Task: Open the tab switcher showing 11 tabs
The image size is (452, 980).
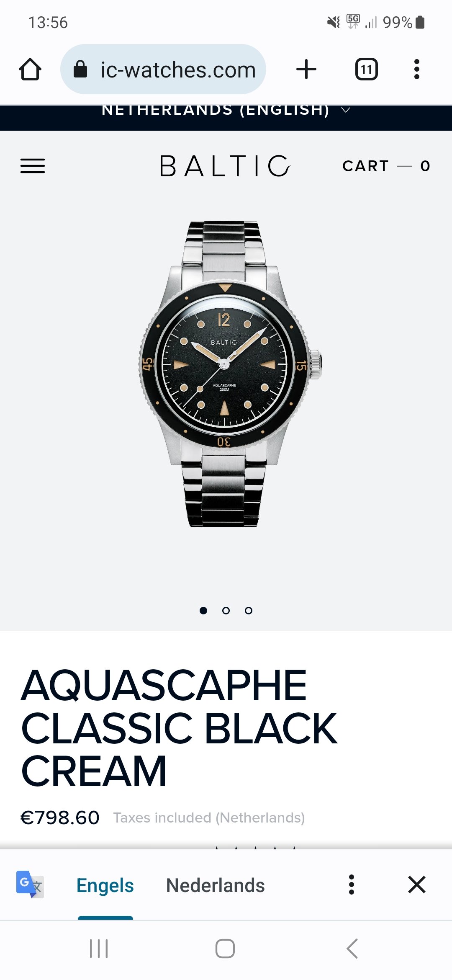Action: pyautogui.click(x=367, y=69)
